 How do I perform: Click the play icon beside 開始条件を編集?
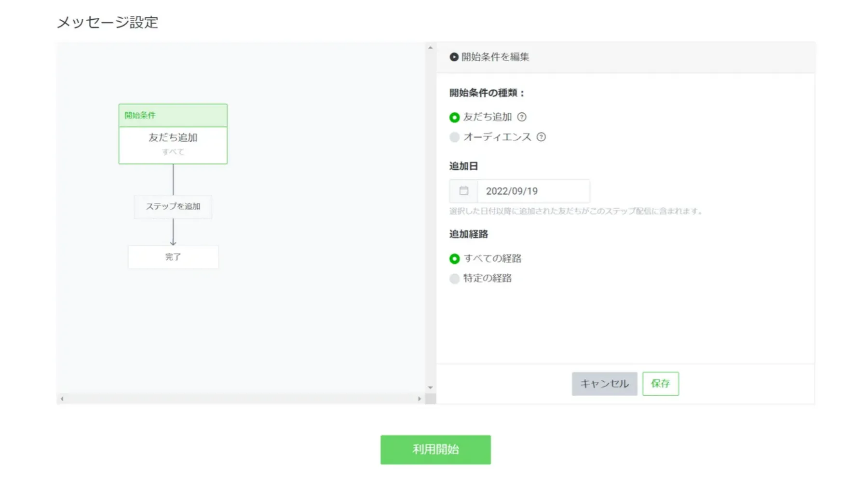coord(454,57)
